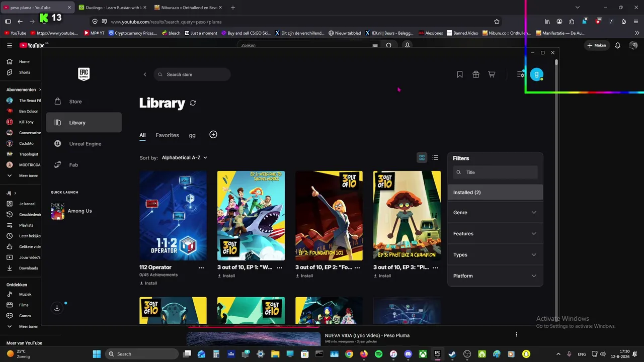Open more actions for NUEVA VIDA video
This screenshot has width=644, height=362.
[516, 334]
